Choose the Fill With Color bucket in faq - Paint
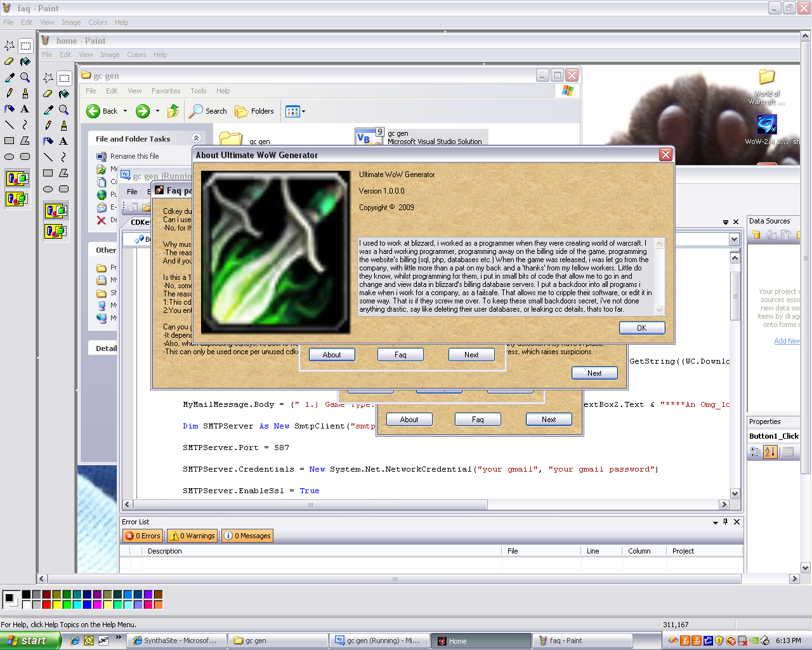 (25, 62)
